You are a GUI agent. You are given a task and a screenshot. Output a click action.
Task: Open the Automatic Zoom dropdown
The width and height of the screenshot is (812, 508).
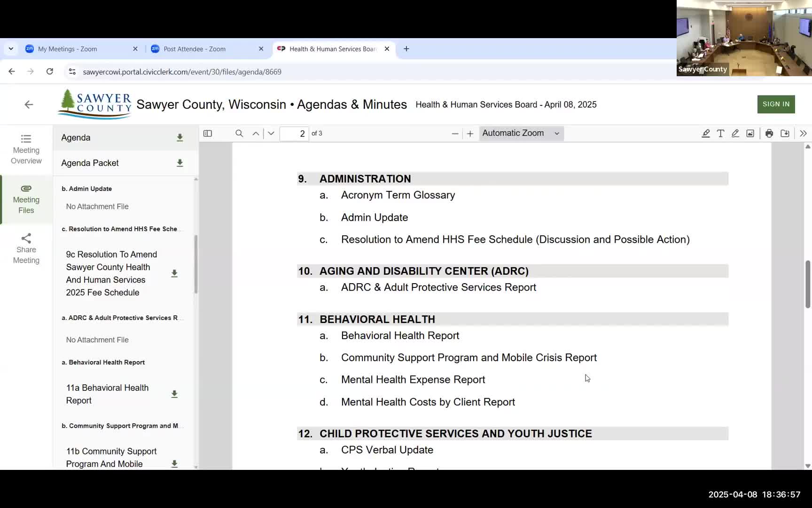pyautogui.click(x=521, y=133)
